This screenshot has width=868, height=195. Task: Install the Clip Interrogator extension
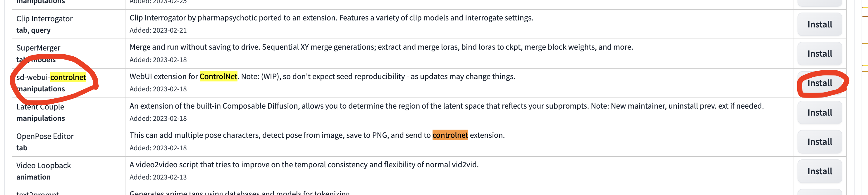click(x=819, y=25)
